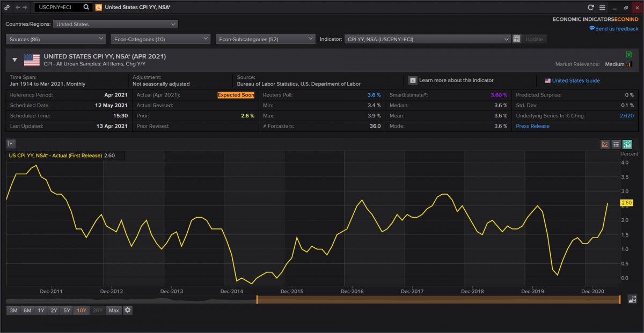This screenshot has height=333, width=644.
Task: Switch to line chart view icon
Action: (x=605, y=144)
